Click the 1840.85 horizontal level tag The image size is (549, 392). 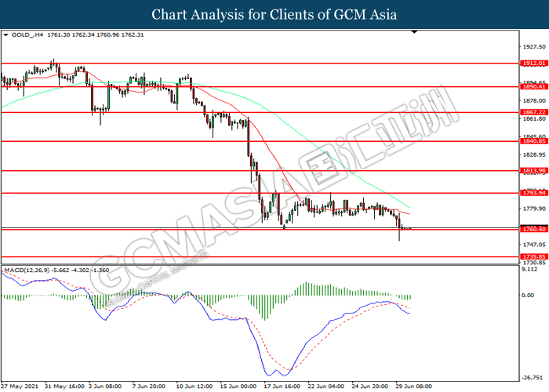tap(532, 142)
